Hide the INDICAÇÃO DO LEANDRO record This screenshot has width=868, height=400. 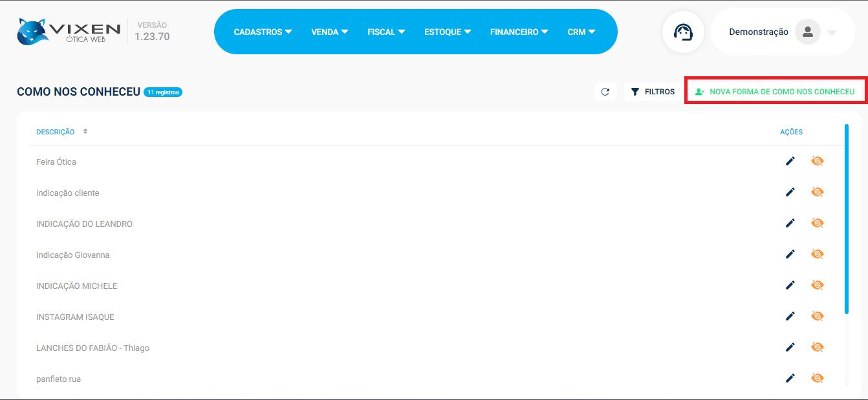tap(817, 223)
